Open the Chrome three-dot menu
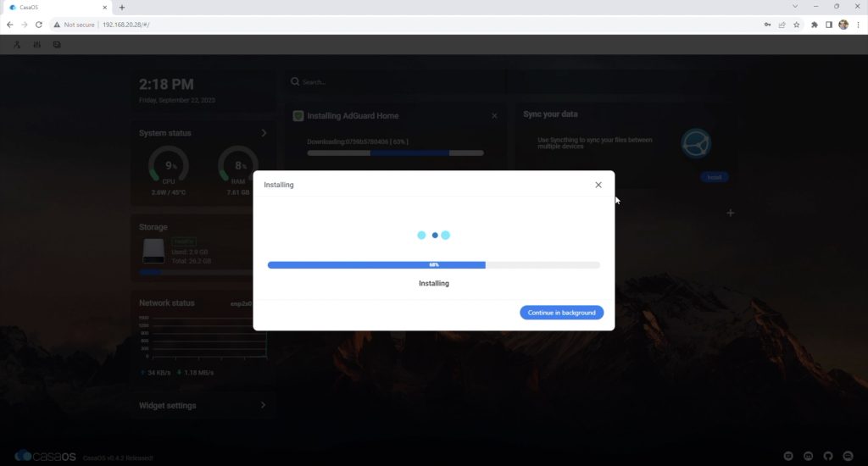 click(858, 25)
